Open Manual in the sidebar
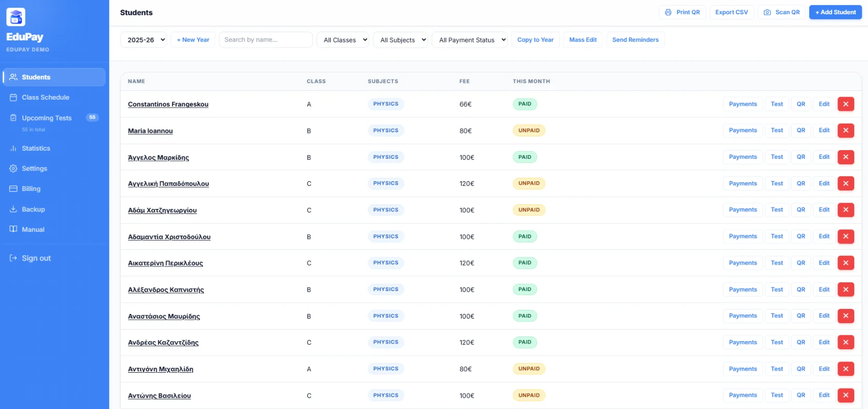 pyautogui.click(x=54, y=230)
